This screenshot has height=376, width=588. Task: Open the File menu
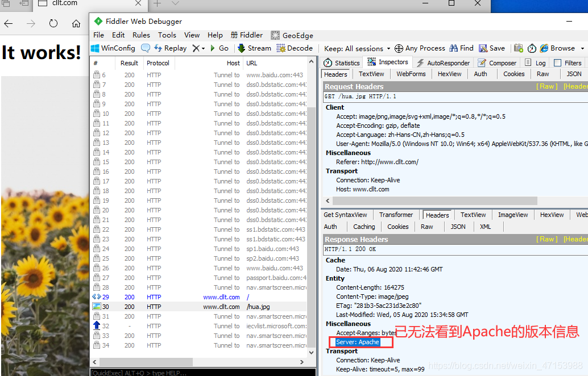[98, 35]
